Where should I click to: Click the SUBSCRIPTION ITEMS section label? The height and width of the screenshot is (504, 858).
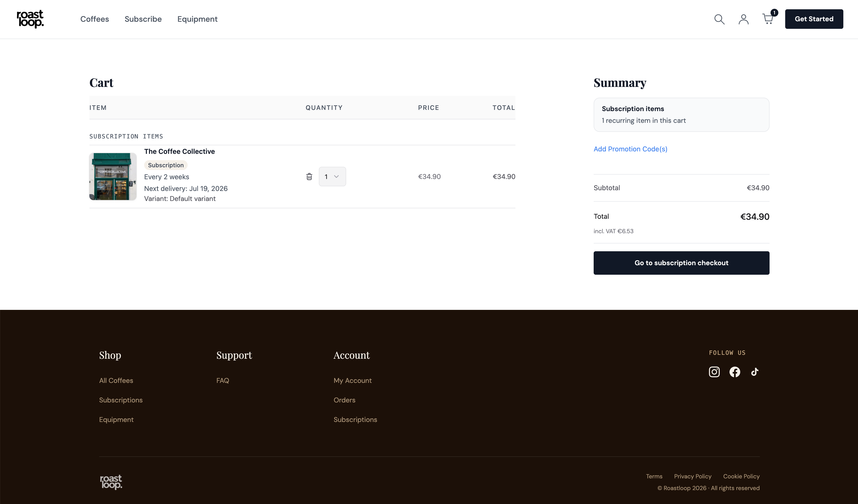point(126,136)
